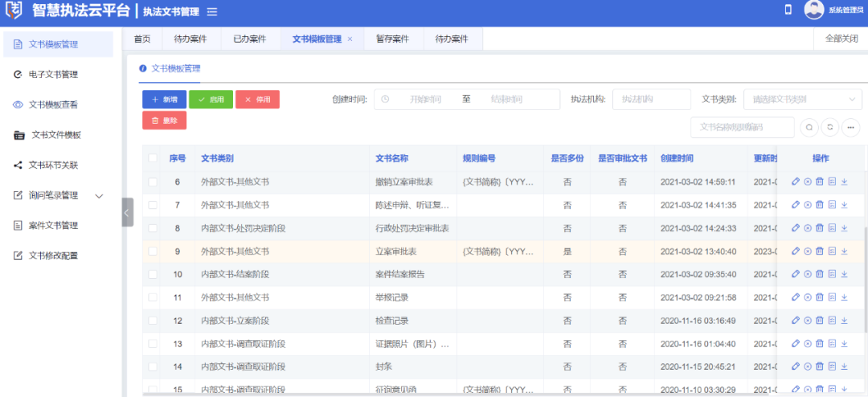This screenshot has width=868, height=397.
Task: Click the round refresh icon button
Action: click(x=829, y=127)
